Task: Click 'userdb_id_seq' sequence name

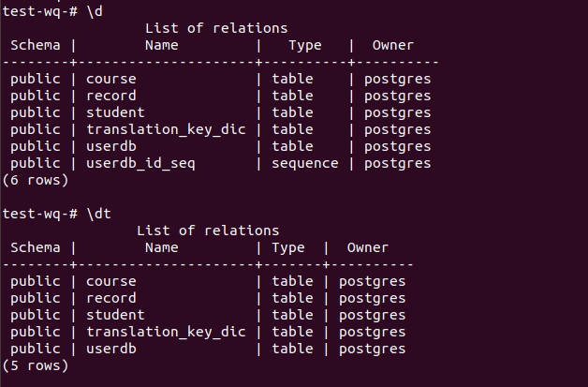Action: point(140,164)
